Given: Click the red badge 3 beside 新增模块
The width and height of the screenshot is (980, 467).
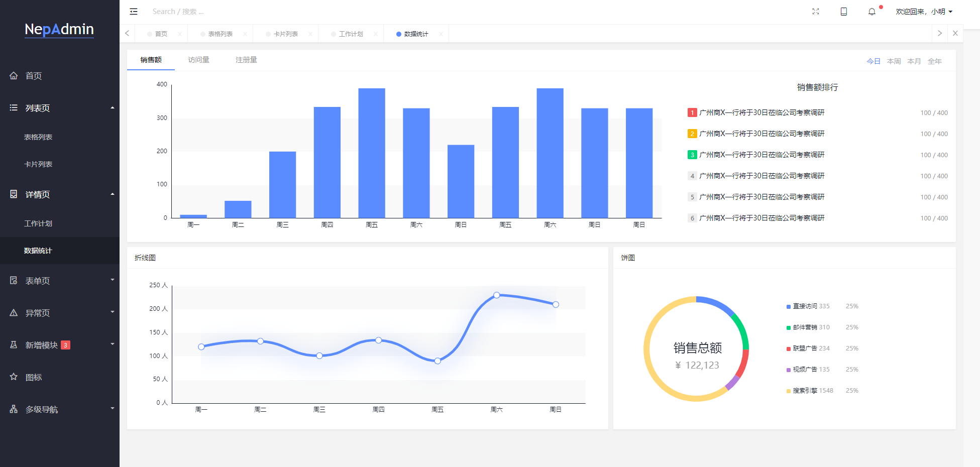Looking at the screenshot, I should pyautogui.click(x=65, y=345).
